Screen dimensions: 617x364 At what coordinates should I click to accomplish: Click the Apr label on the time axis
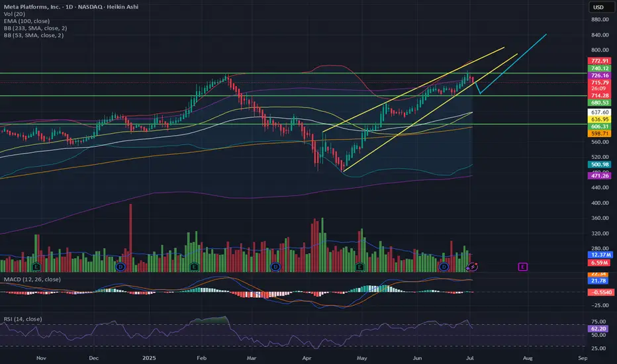tap(307, 358)
